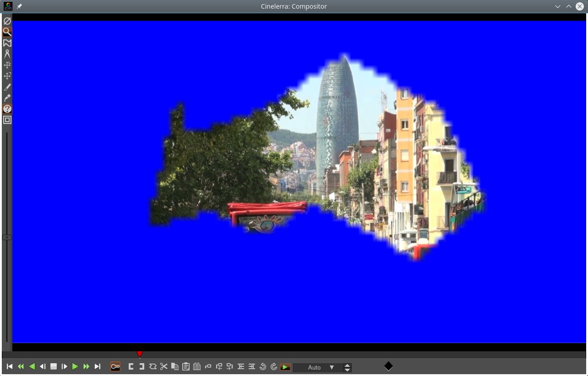The image size is (588, 376).
Task: Toggle the safe regions square icon
Action: 7,120
